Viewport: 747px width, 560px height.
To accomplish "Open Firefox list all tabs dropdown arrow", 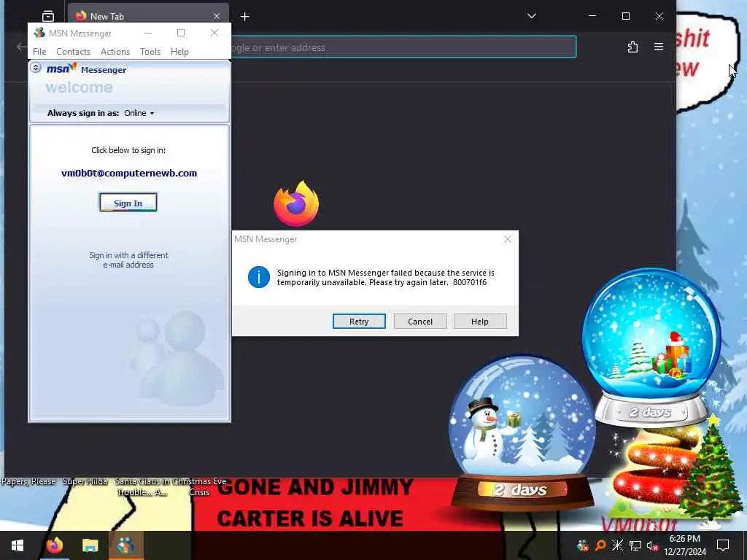I will click(532, 16).
